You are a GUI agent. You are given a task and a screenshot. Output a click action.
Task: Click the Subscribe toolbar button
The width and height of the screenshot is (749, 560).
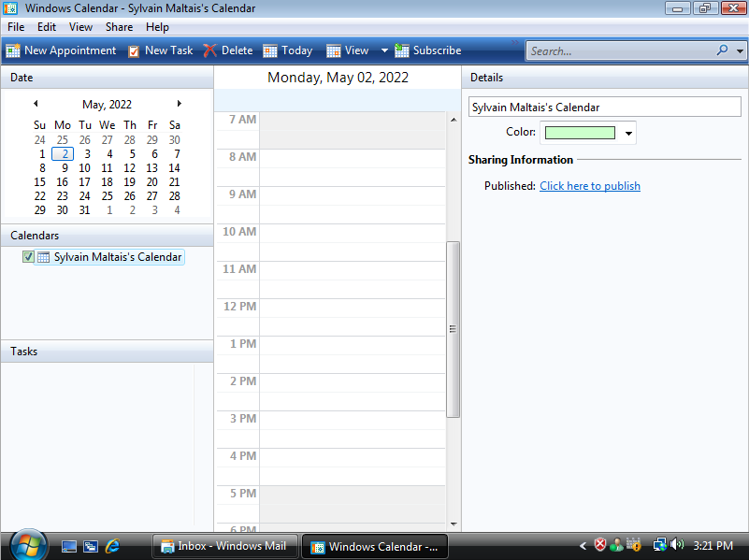[x=428, y=50]
